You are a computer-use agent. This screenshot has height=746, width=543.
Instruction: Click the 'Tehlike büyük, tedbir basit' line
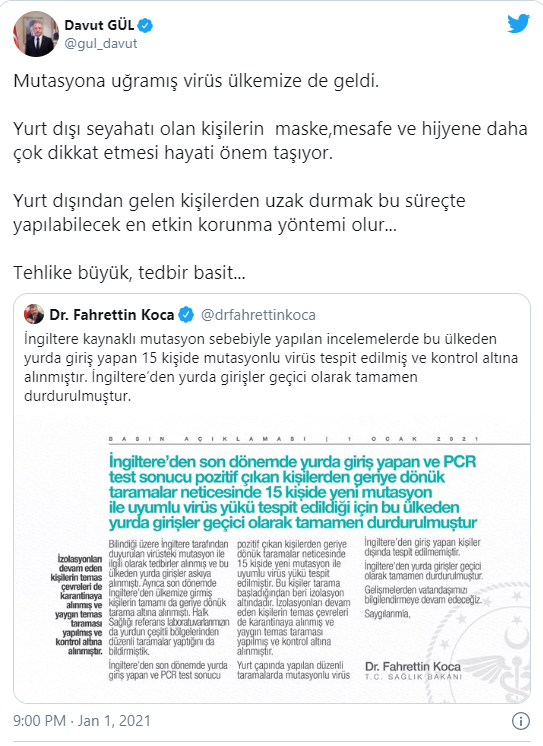pyautogui.click(x=129, y=273)
